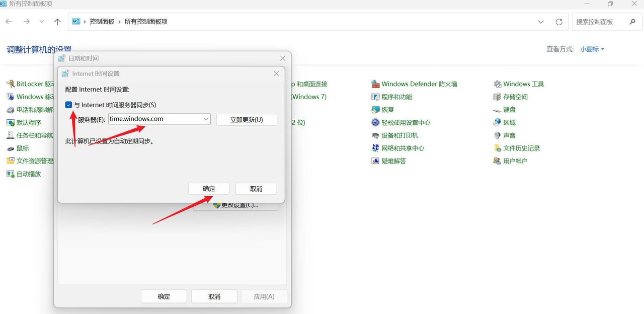Confirm with 确定 in Internet 时间设置
This screenshot has height=314, width=644.
209,189
